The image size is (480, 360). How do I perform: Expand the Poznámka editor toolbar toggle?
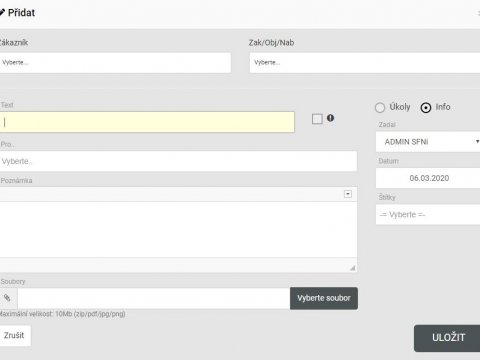pyautogui.click(x=348, y=194)
